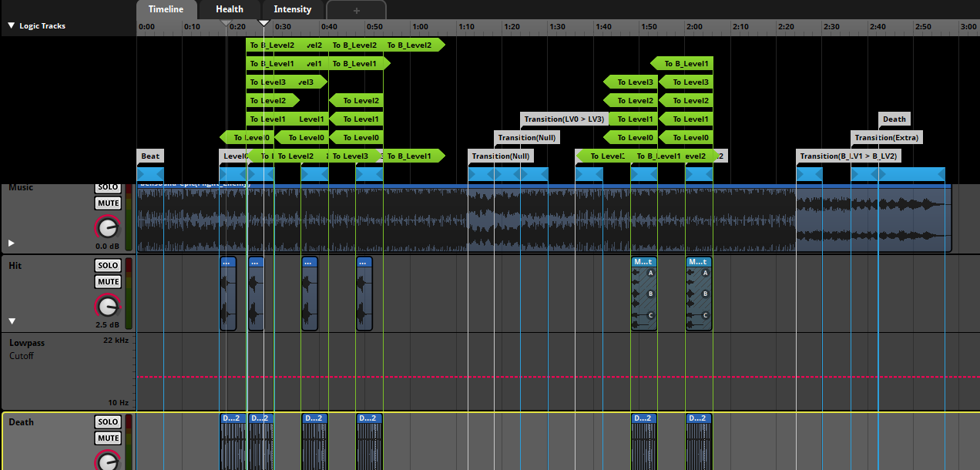Mute the Death track

(x=108, y=438)
